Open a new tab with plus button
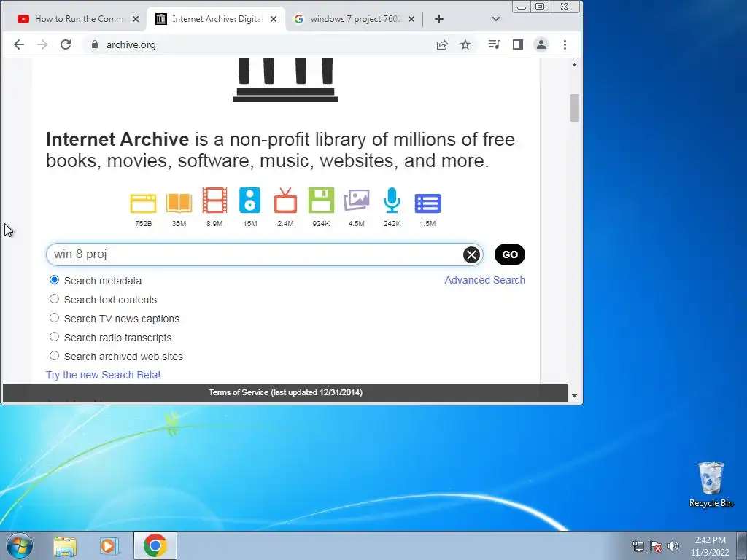 click(438, 19)
